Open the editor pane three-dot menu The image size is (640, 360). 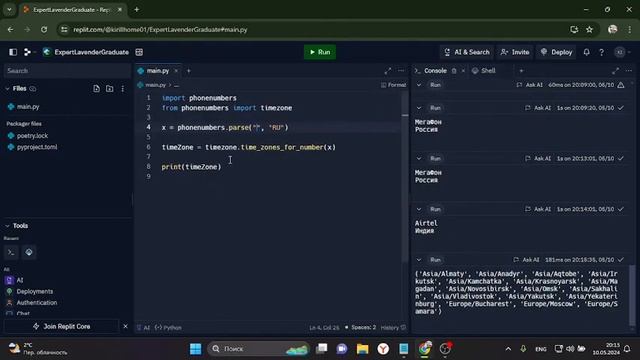click(x=401, y=71)
